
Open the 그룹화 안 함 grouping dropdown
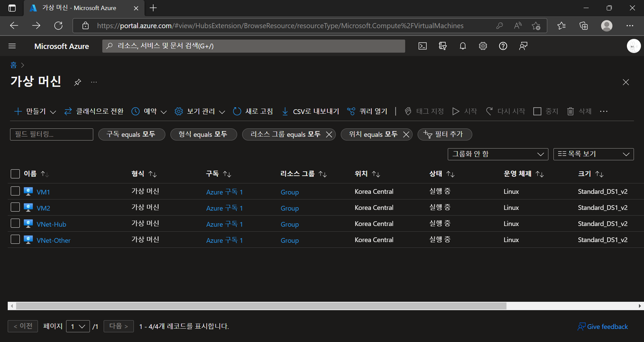pos(498,154)
